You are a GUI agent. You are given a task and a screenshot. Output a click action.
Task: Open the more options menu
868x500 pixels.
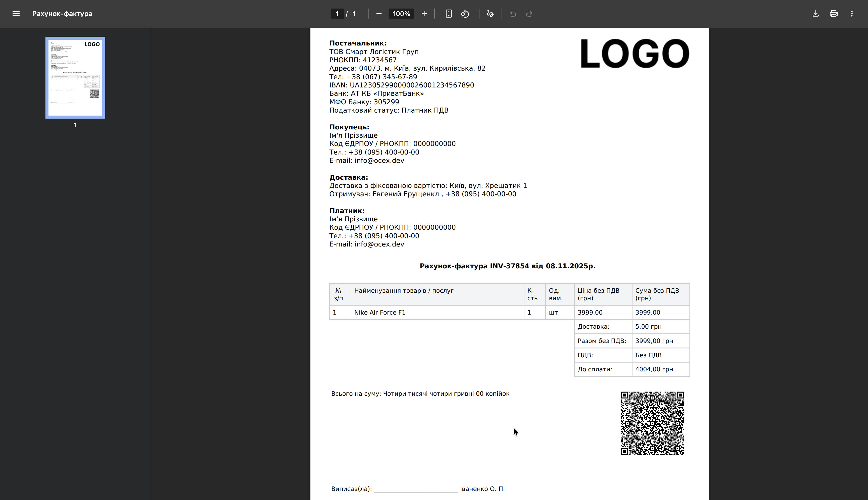click(x=852, y=14)
